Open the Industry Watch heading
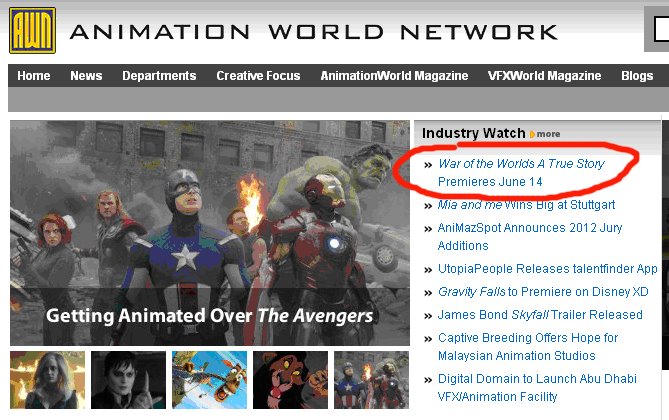669x420 pixels. [474, 133]
